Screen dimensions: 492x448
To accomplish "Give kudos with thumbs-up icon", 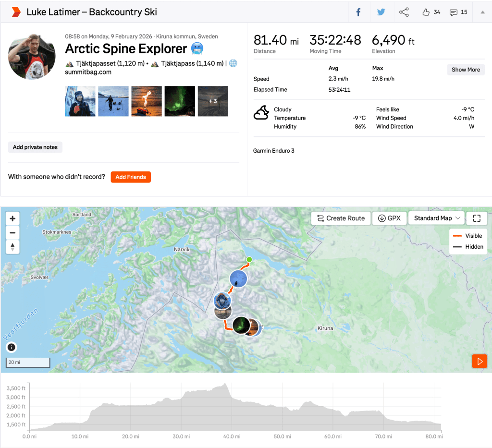I will pyautogui.click(x=426, y=12).
